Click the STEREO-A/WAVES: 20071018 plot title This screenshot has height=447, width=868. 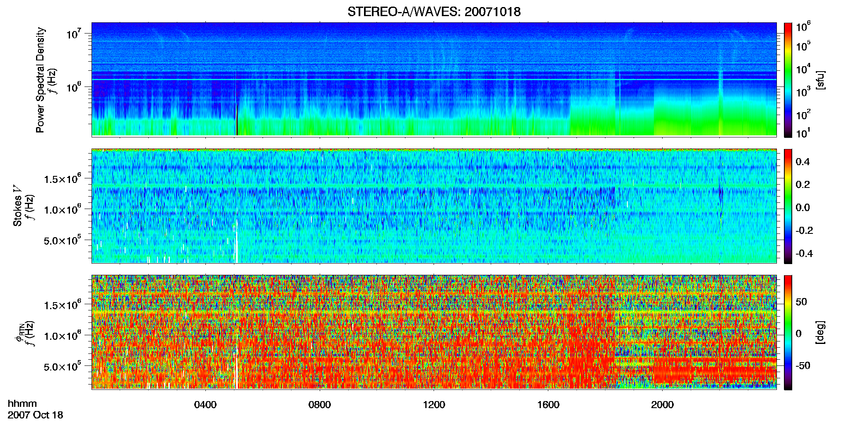(434, 12)
